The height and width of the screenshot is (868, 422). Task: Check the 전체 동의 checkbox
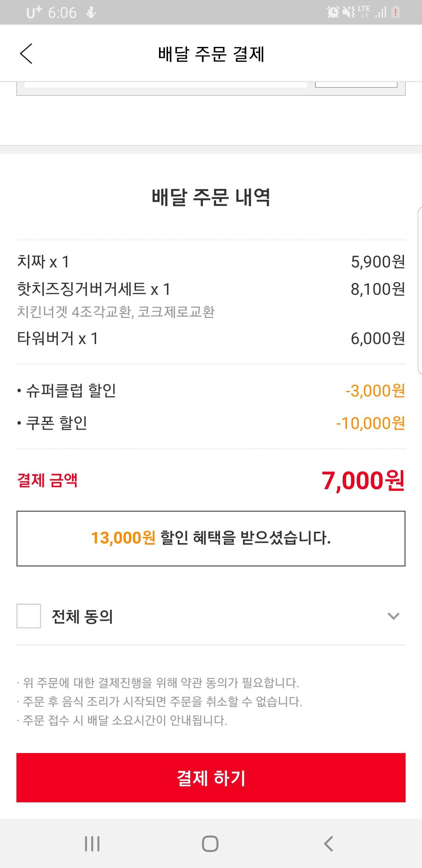[x=29, y=616]
